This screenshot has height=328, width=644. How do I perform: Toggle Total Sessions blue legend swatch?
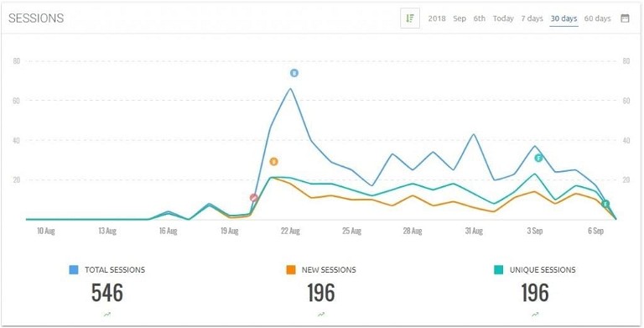point(74,270)
